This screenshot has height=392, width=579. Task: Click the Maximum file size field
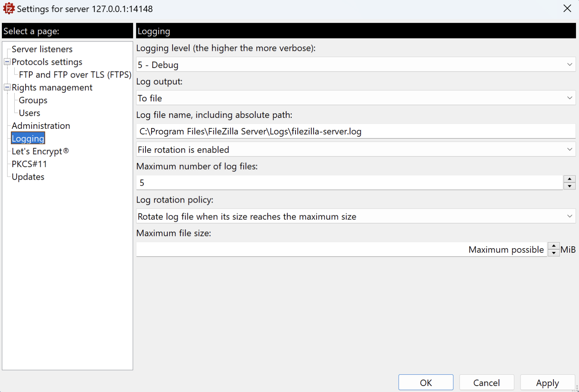[342, 249]
